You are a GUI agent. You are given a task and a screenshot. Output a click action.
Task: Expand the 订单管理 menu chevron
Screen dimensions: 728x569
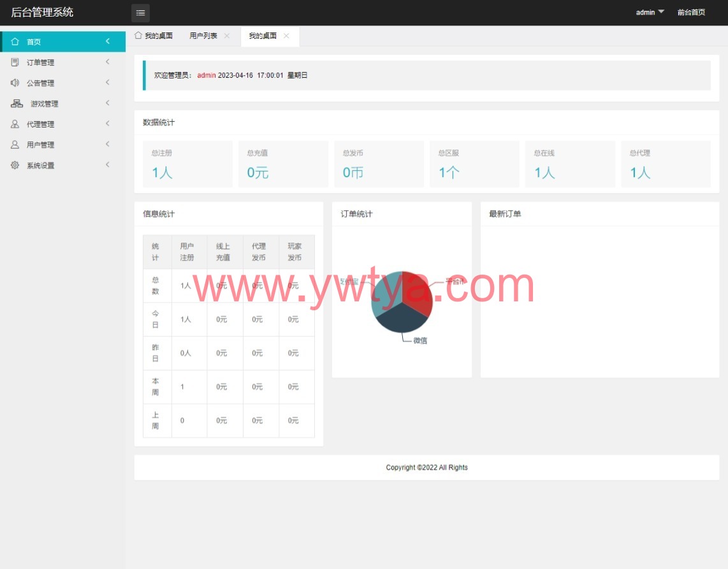[x=108, y=62]
